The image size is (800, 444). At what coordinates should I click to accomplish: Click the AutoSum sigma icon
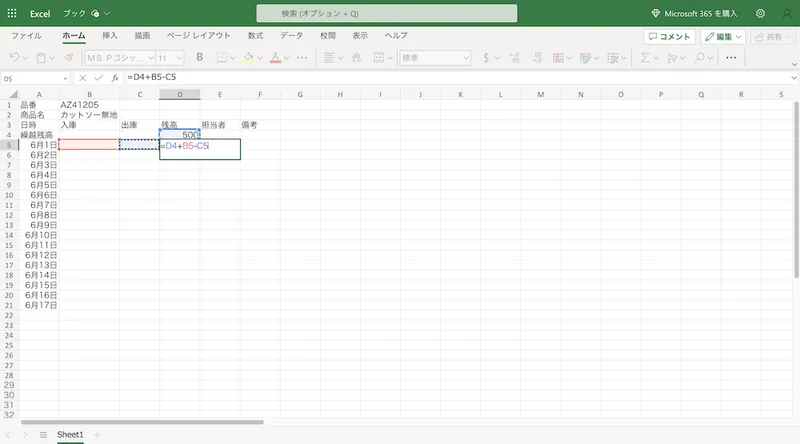(x=645, y=58)
